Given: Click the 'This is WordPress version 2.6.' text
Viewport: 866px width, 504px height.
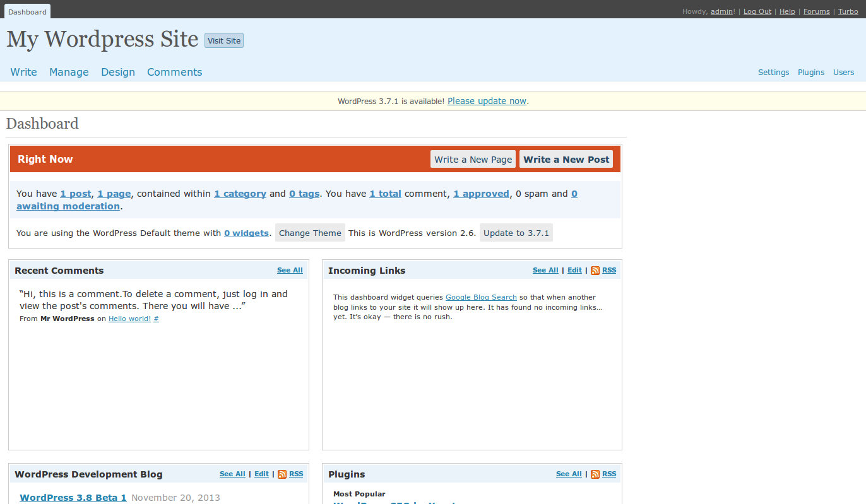Looking at the screenshot, I should pos(412,233).
